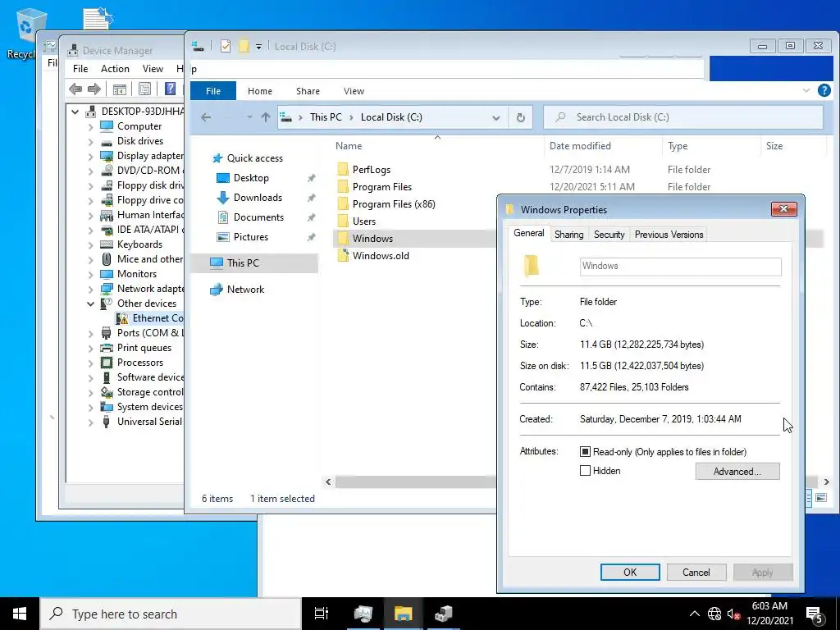This screenshot has width=840, height=630.
Task: Expand the Processors node
Action: point(90,363)
